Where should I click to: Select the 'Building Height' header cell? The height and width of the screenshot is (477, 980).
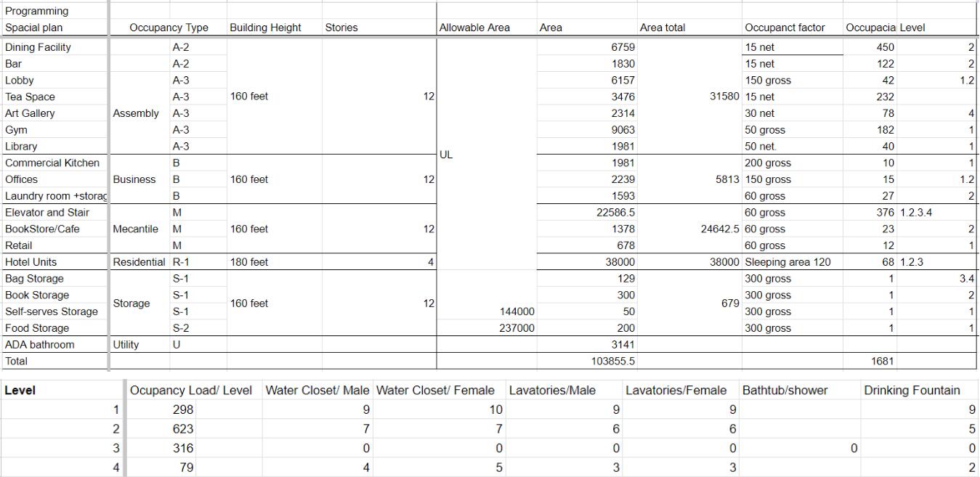[x=274, y=28]
